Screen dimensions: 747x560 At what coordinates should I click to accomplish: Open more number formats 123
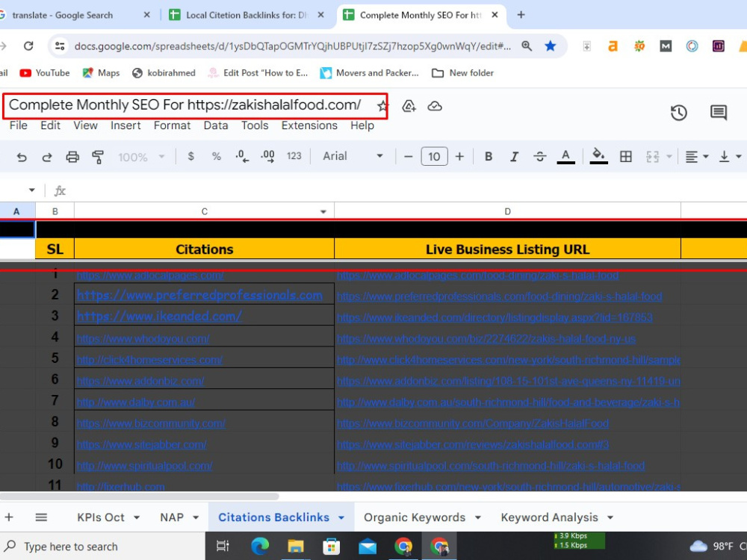pyautogui.click(x=294, y=156)
